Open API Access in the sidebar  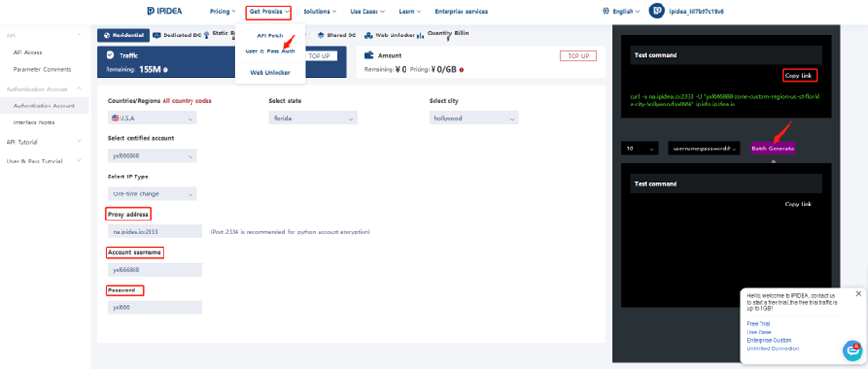click(x=28, y=52)
